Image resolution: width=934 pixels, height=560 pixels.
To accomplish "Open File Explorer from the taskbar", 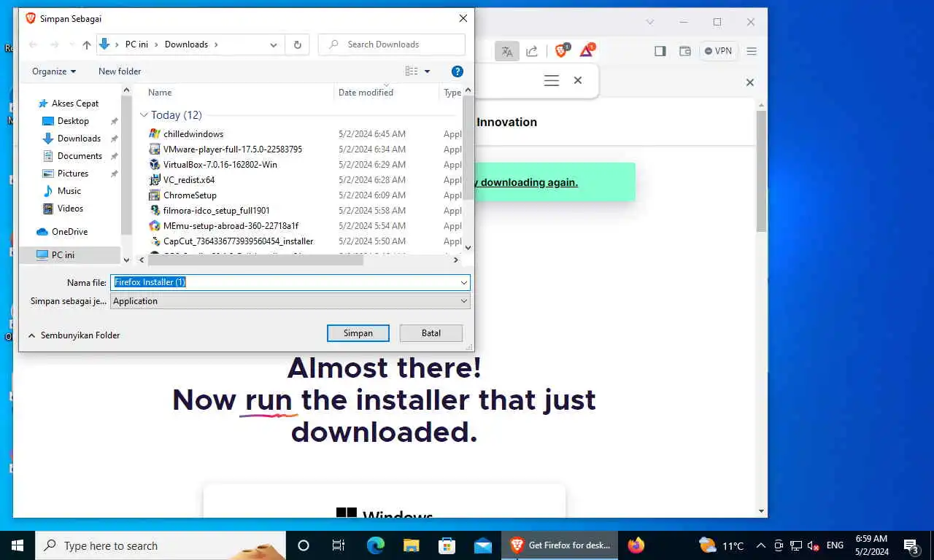I will pos(412,545).
